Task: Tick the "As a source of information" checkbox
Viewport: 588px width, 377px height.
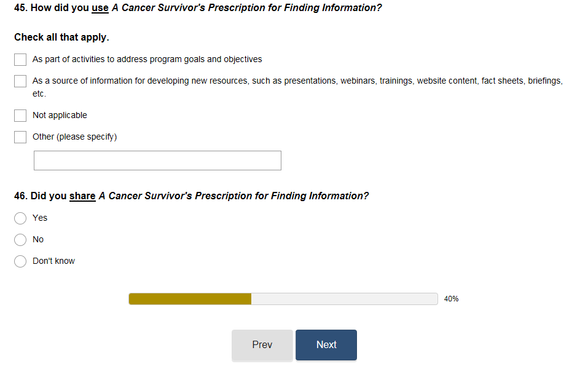Action: 20,81
